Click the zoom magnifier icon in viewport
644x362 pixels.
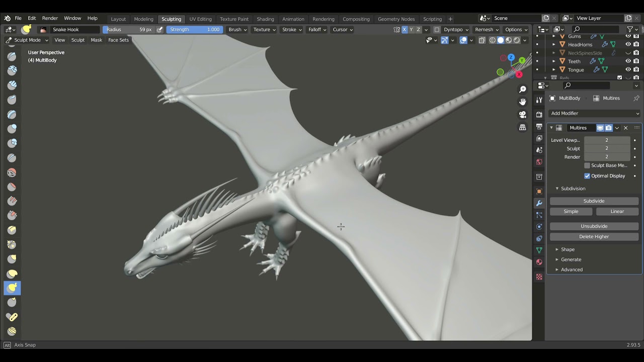pos(523,89)
